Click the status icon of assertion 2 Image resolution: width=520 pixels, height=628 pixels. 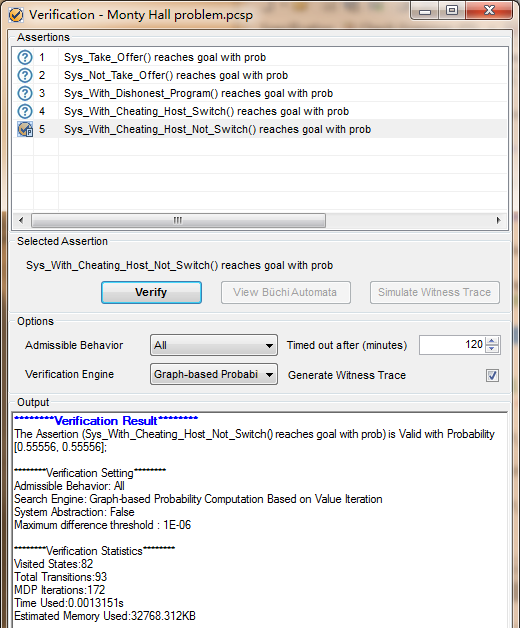pyautogui.click(x=25, y=75)
